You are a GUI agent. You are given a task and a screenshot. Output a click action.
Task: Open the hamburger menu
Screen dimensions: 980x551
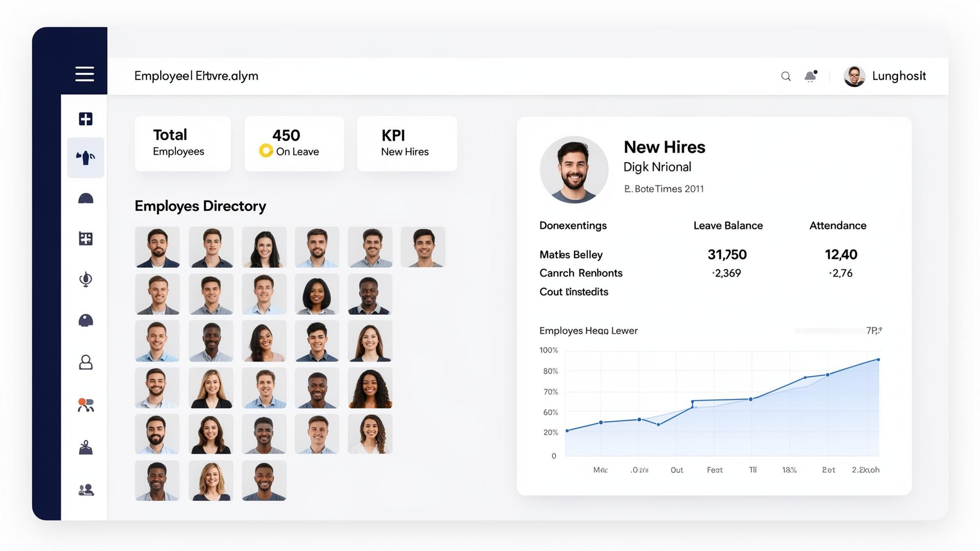[x=85, y=74]
